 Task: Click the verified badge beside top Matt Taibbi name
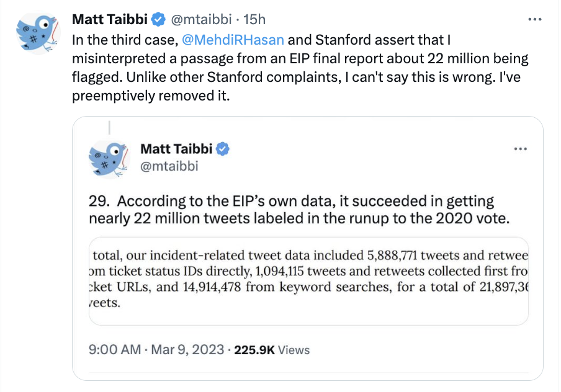pos(158,19)
